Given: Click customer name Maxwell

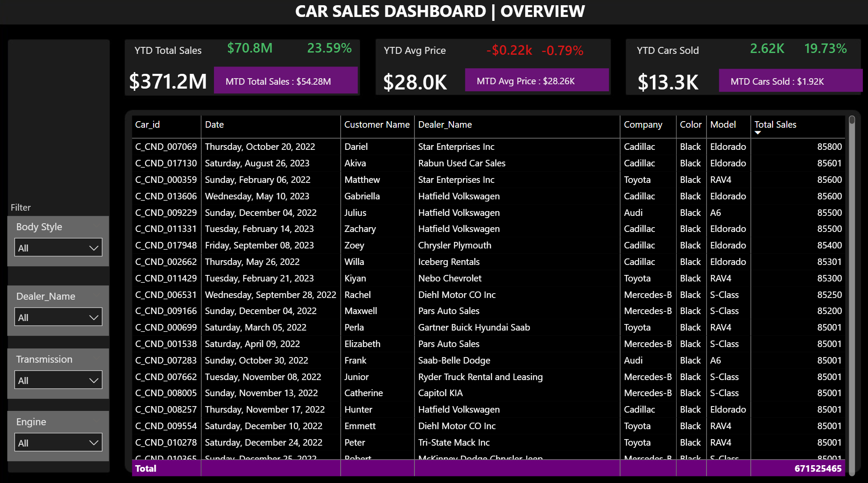Looking at the screenshot, I should [x=361, y=311].
